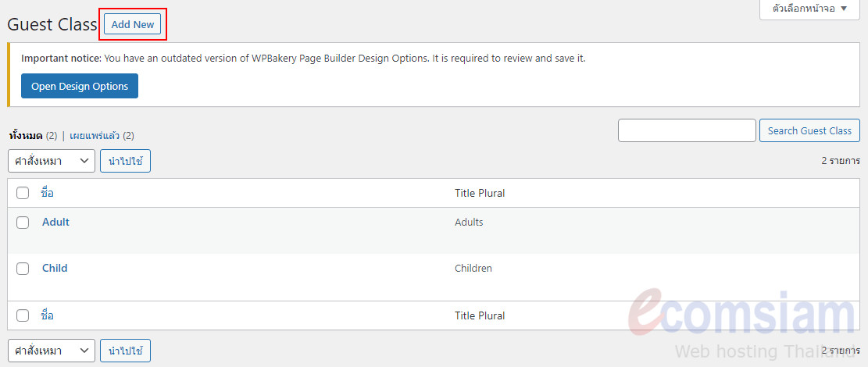Click the bottom นำไปใช้ apply button

click(125, 351)
